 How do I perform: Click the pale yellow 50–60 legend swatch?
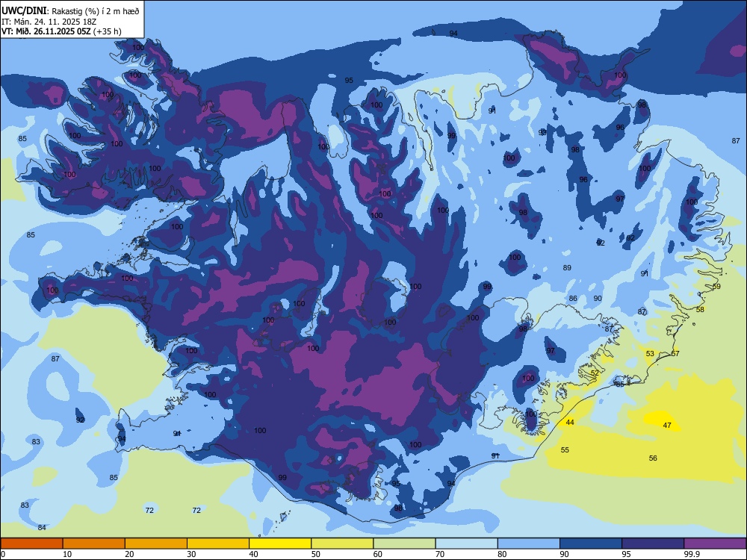[x=343, y=544]
